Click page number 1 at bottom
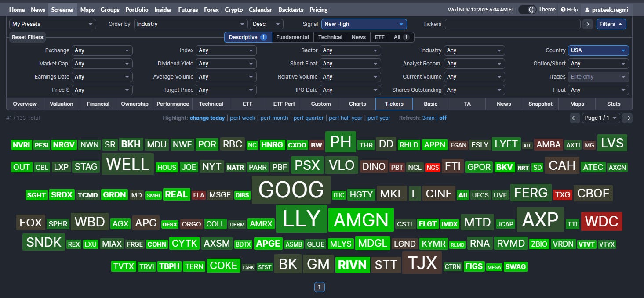This screenshot has height=298, width=644. coord(320,287)
